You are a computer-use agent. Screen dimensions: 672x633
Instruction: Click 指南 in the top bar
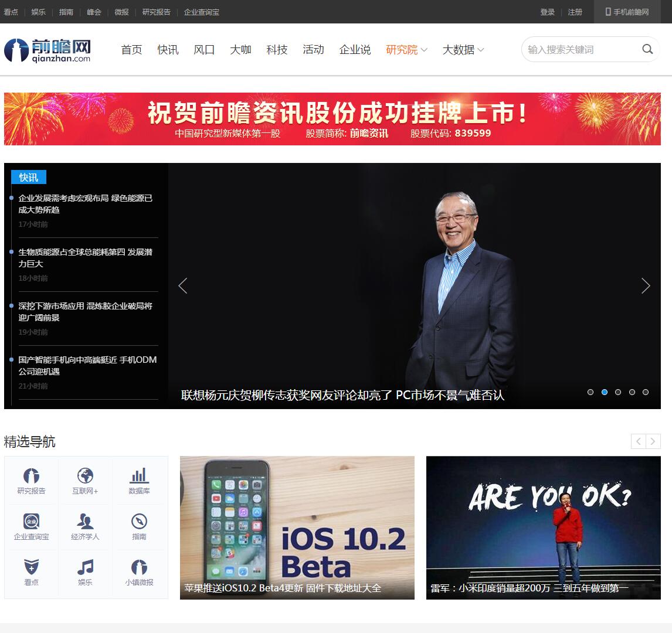66,12
